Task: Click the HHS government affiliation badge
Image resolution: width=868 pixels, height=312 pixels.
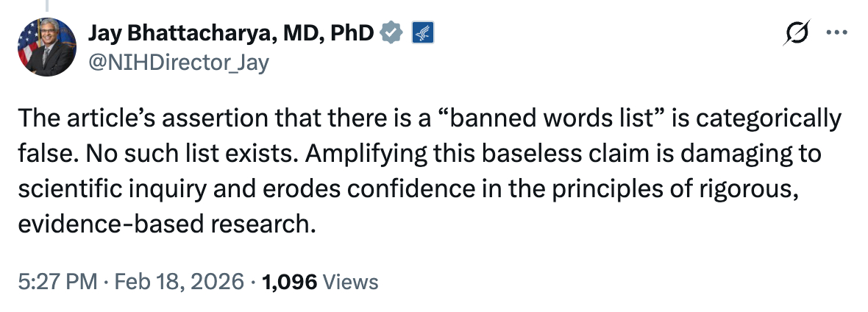Action: 422,33
